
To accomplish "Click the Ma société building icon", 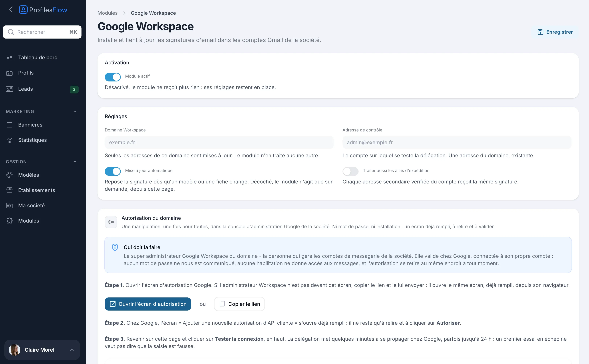I will pyautogui.click(x=9, y=205).
